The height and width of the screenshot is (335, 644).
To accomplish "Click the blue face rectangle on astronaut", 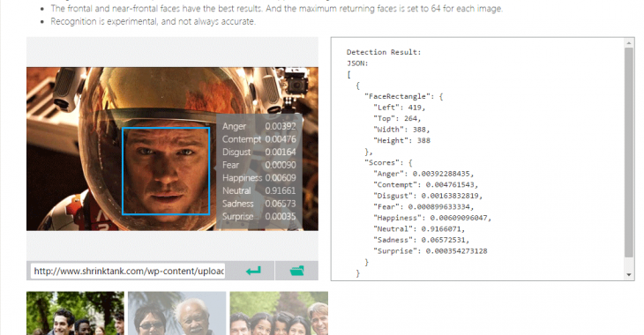I will tap(166, 171).
